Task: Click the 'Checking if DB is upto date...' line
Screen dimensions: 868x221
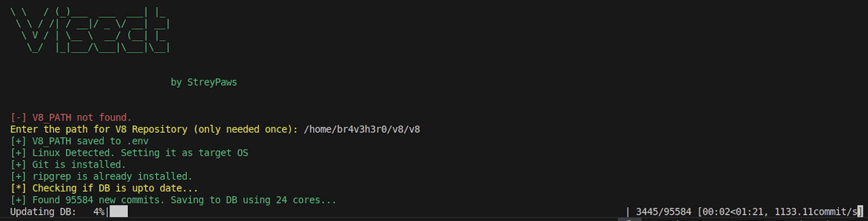Action: tap(115, 188)
